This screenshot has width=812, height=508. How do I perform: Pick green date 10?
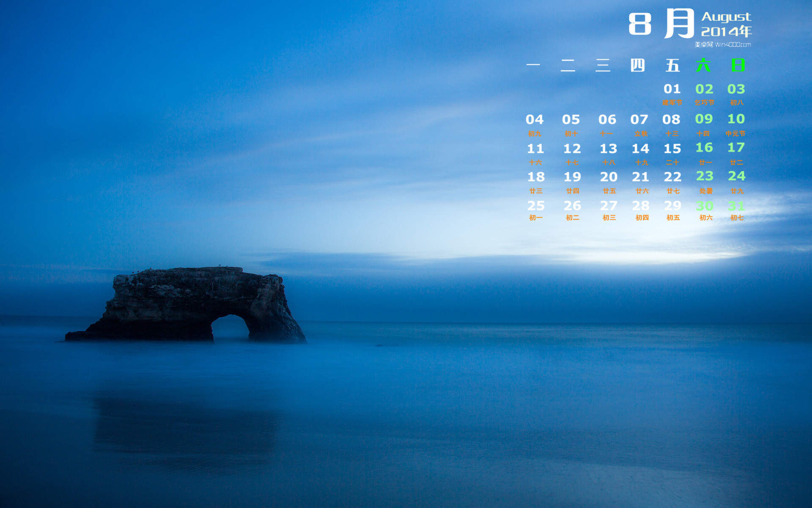736,119
